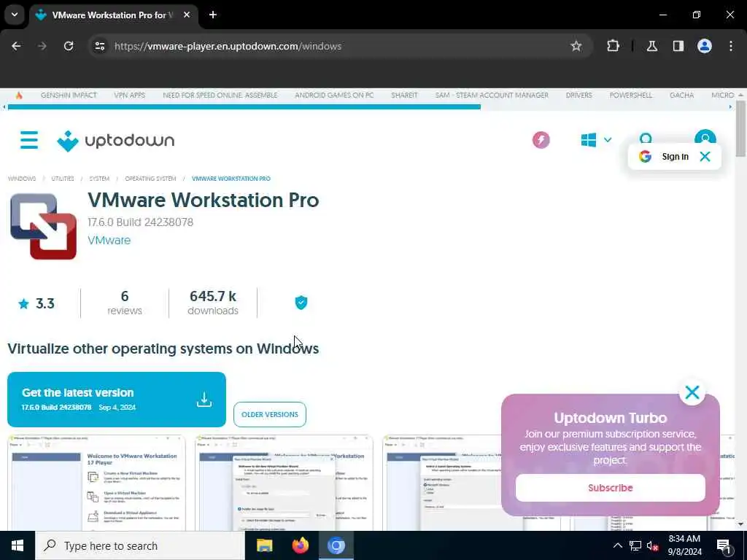Open the second New Virtual Machine screenshot

pos(284,483)
